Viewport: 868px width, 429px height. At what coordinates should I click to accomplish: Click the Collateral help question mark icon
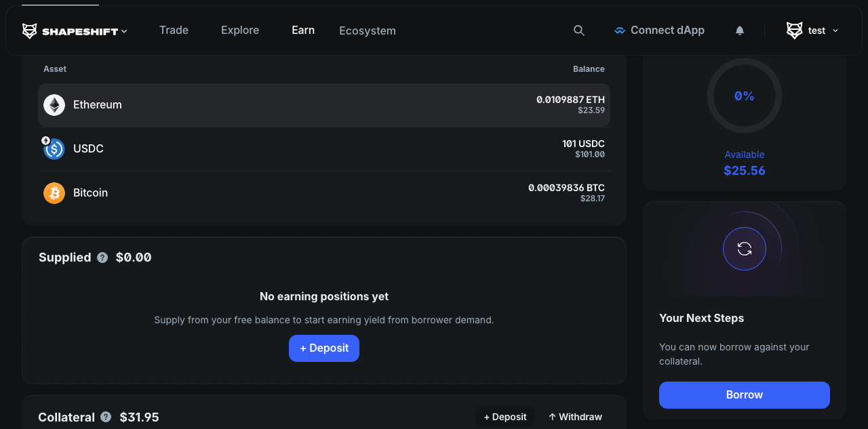point(106,417)
